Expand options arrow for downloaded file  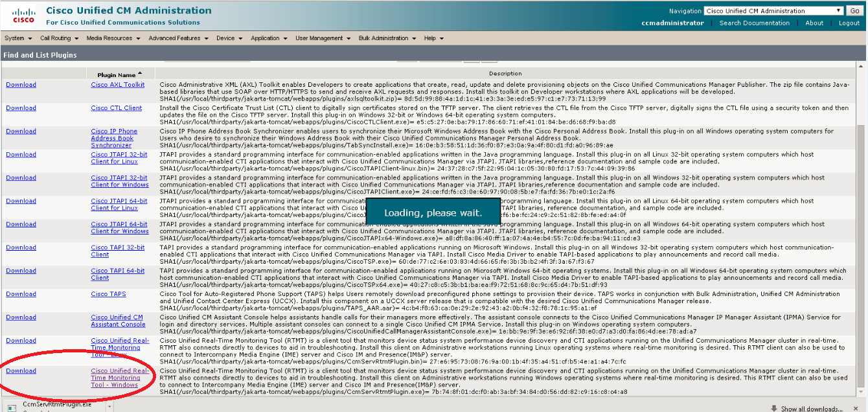(x=109, y=406)
